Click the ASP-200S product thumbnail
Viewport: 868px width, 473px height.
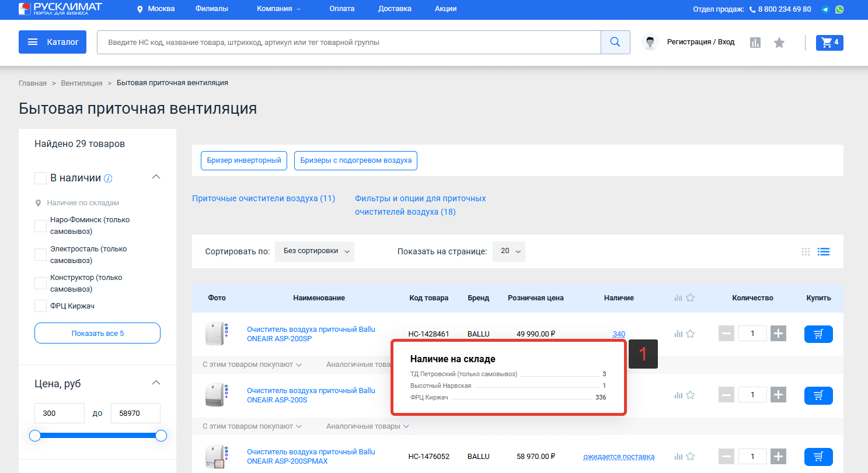coord(216,395)
